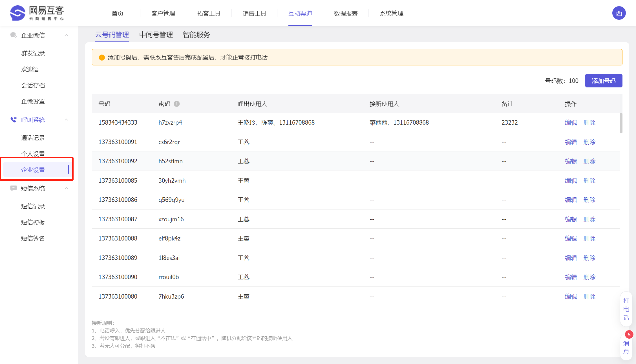Open 数据报表 in the top navigation

coord(346,14)
